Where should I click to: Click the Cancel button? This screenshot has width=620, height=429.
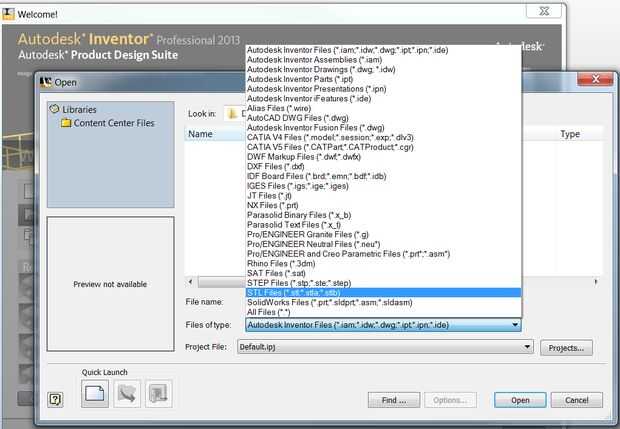[577, 400]
